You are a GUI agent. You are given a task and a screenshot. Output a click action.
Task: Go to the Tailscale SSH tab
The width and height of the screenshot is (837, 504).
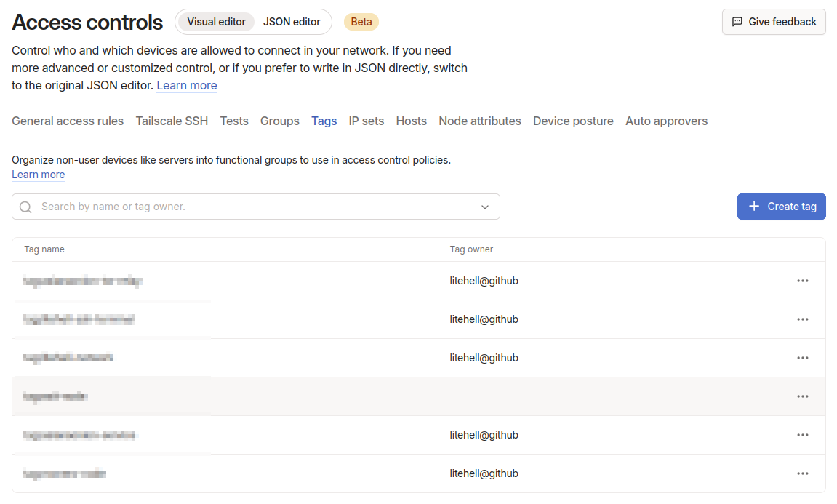(x=172, y=121)
